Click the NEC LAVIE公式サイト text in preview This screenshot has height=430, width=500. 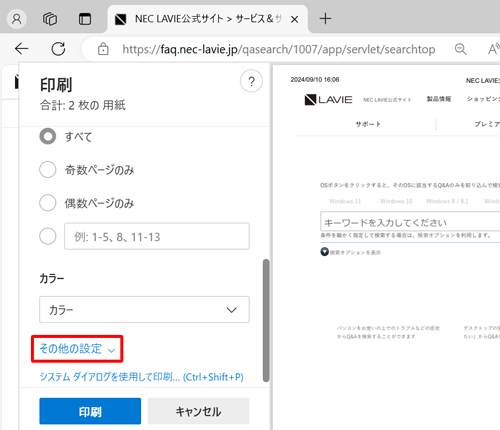(x=387, y=100)
